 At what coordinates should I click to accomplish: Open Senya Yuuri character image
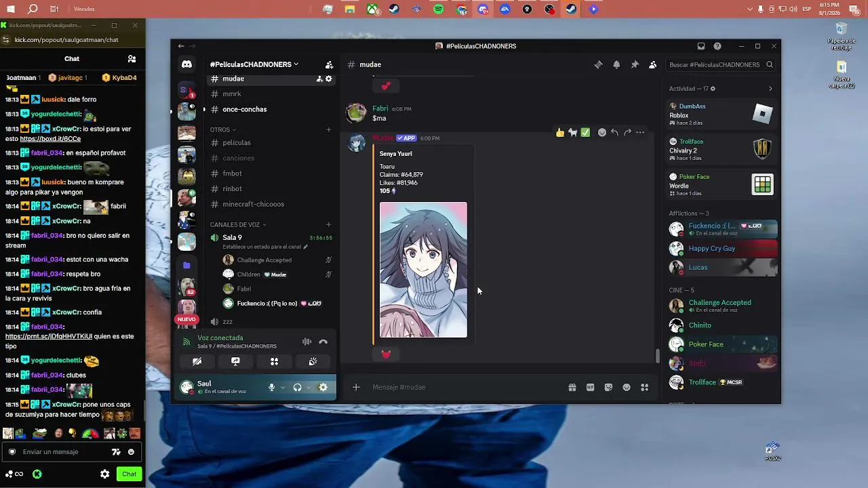423,270
